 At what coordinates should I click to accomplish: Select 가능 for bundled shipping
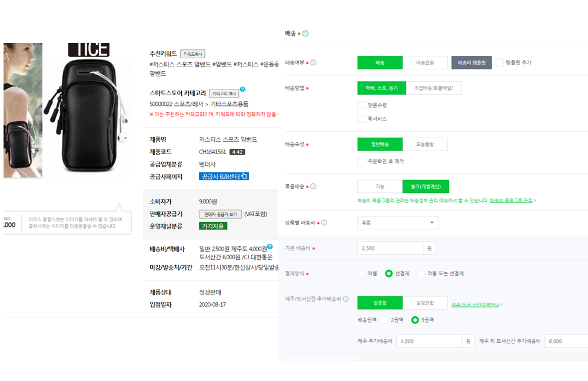(380, 186)
